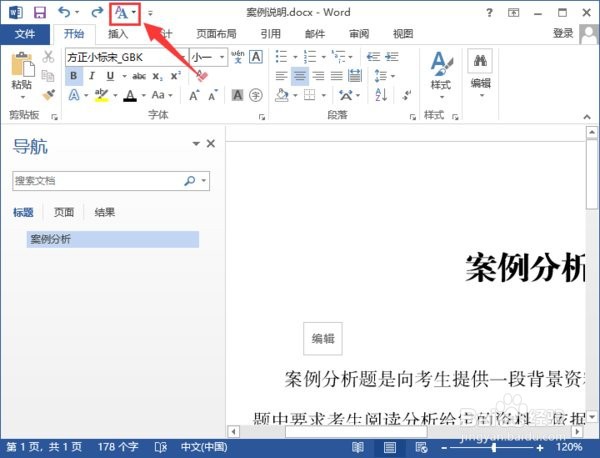The width and height of the screenshot is (600, 458).
Task: Customize the Quick Access Toolbar
Action: click(150, 13)
